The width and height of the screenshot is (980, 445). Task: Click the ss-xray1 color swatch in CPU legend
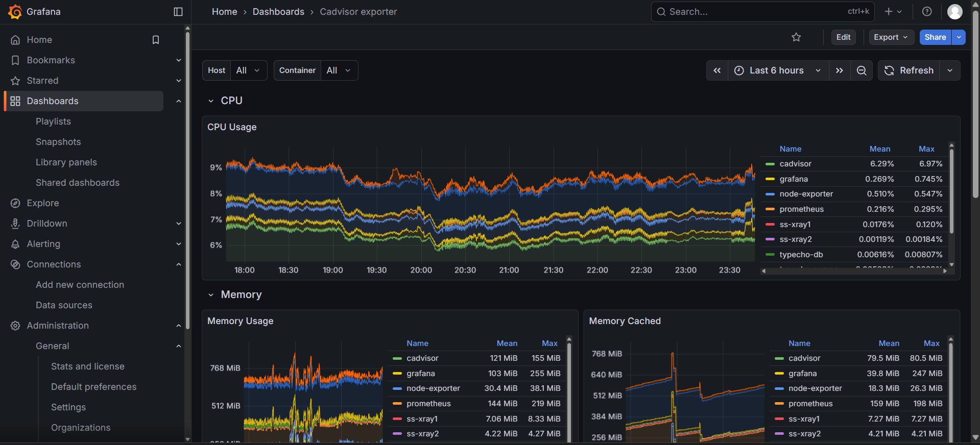tap(770, 225)
